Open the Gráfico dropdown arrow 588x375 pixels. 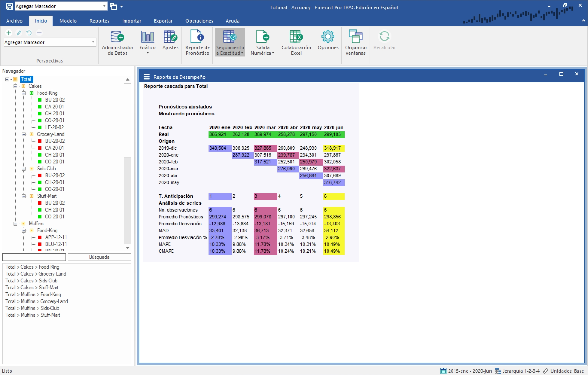[x=148, y=53]
